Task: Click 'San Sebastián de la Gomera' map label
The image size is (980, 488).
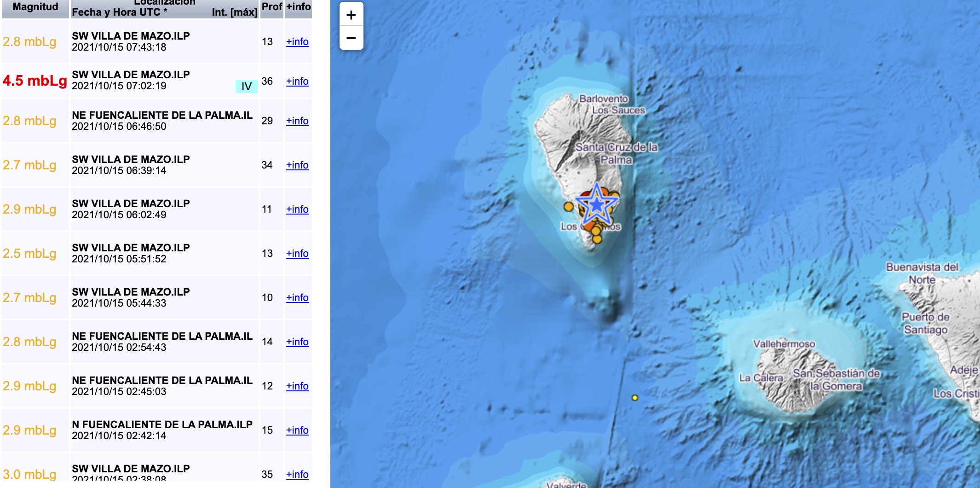Action: pyautogui.click(x=836, y=380)
